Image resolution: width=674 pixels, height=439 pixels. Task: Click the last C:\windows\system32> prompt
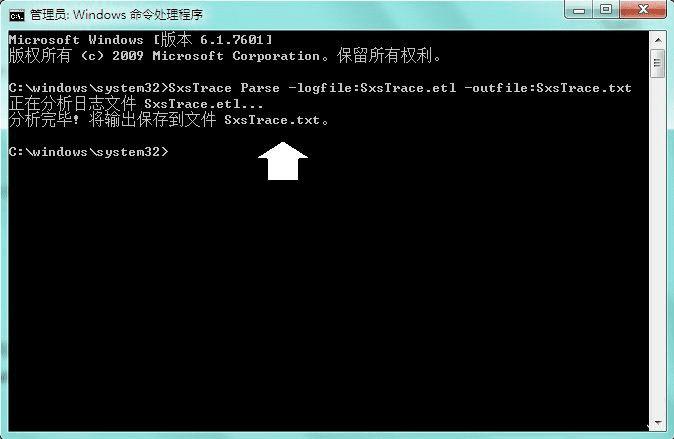coord(89,152)
